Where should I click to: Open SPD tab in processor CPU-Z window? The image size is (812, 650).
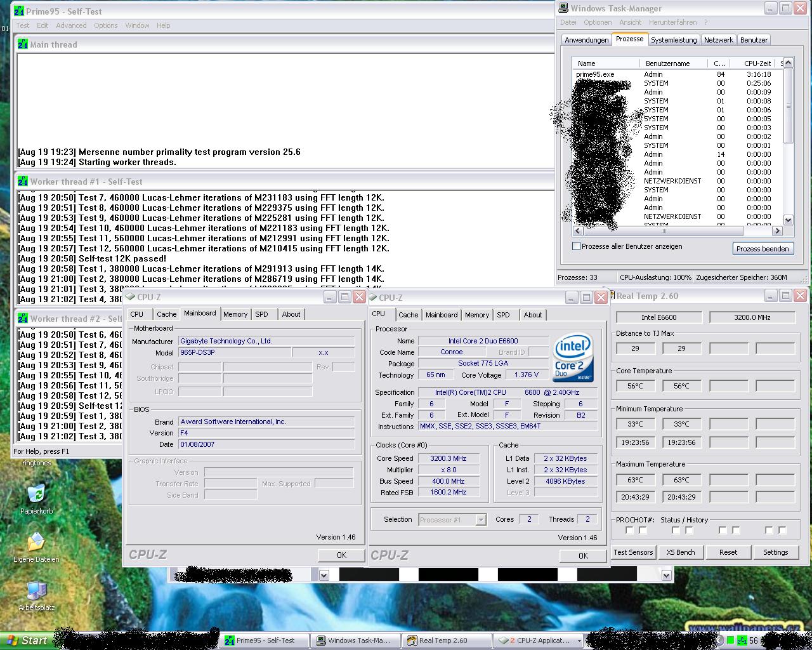click(x=503, y=315)
